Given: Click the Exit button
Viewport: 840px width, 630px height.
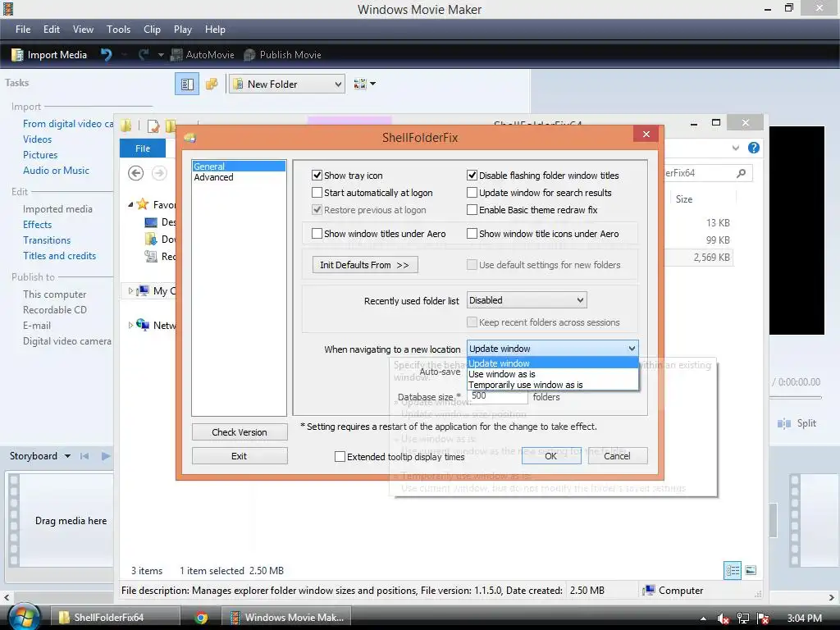Looking at the screenshot, I should pyautogui.click(x=240, y=456).
